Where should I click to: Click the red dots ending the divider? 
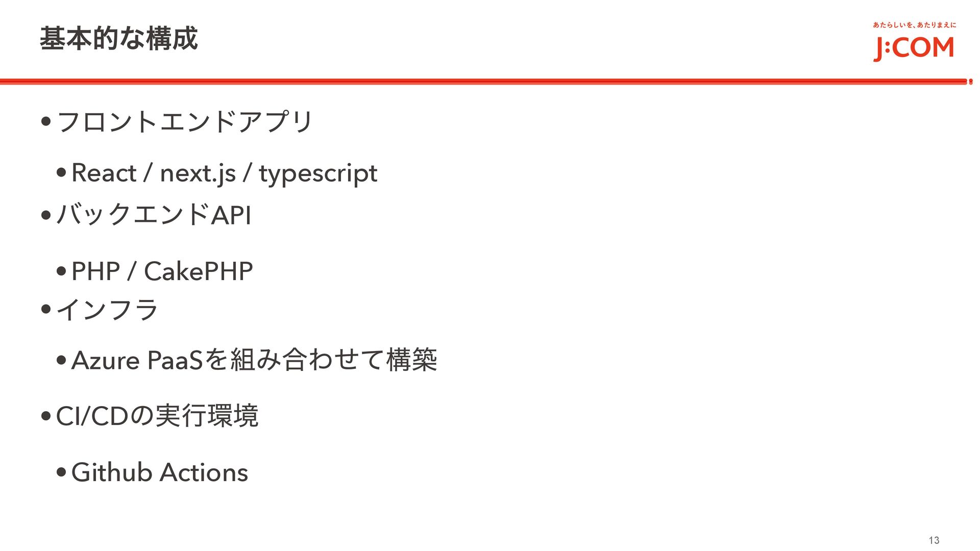pyautogui.click(x=970, y=81)
